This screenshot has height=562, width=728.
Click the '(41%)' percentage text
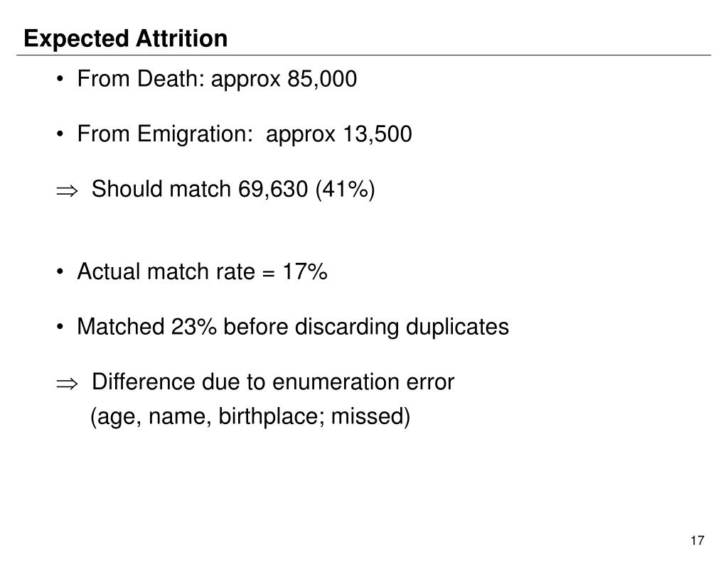point(345,189)
